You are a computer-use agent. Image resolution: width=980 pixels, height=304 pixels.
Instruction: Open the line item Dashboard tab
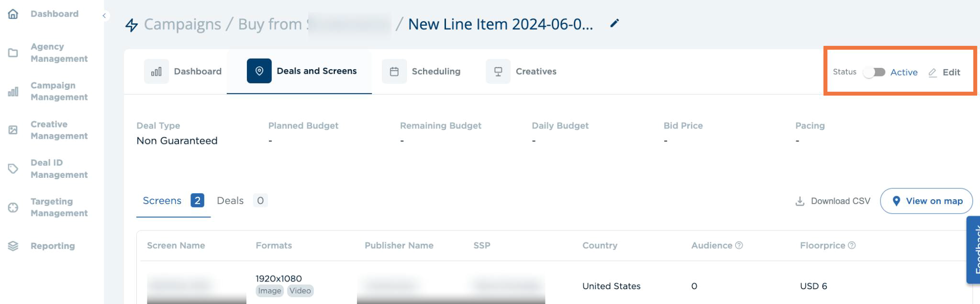point(183,71)
